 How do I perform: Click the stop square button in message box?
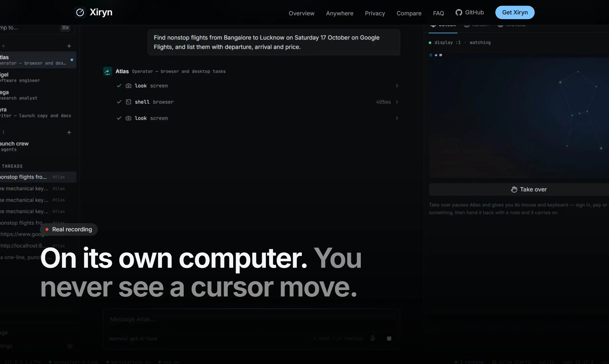pos(389,339)
